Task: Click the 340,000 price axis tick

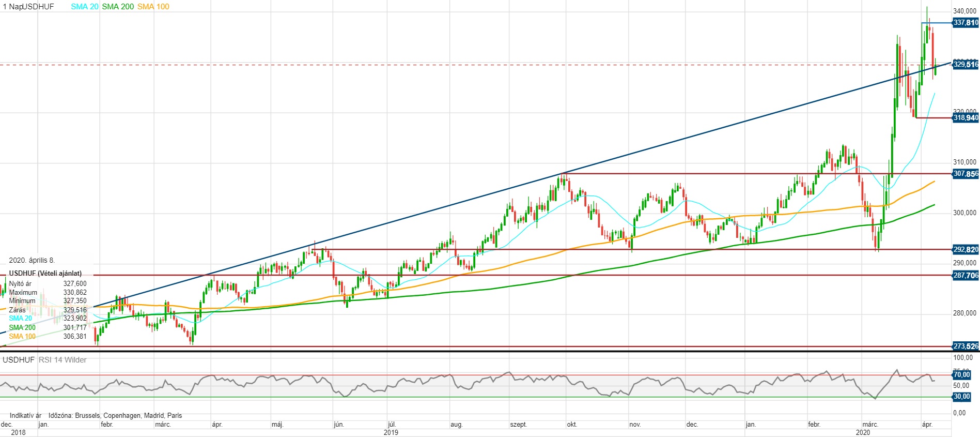Action: coord(965,11)
